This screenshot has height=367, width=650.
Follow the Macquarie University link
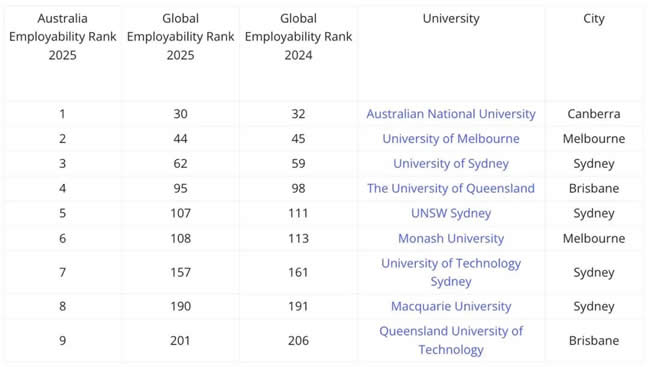(x=451, y=306)
